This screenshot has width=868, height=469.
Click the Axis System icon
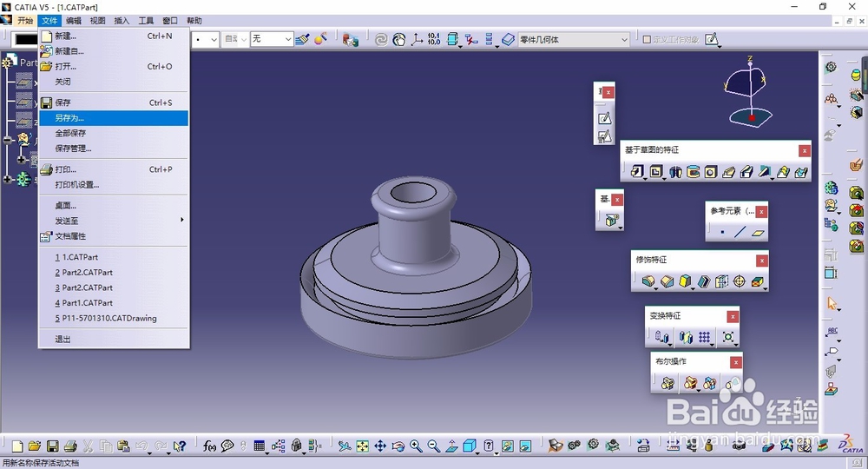(x=417, y=39)
